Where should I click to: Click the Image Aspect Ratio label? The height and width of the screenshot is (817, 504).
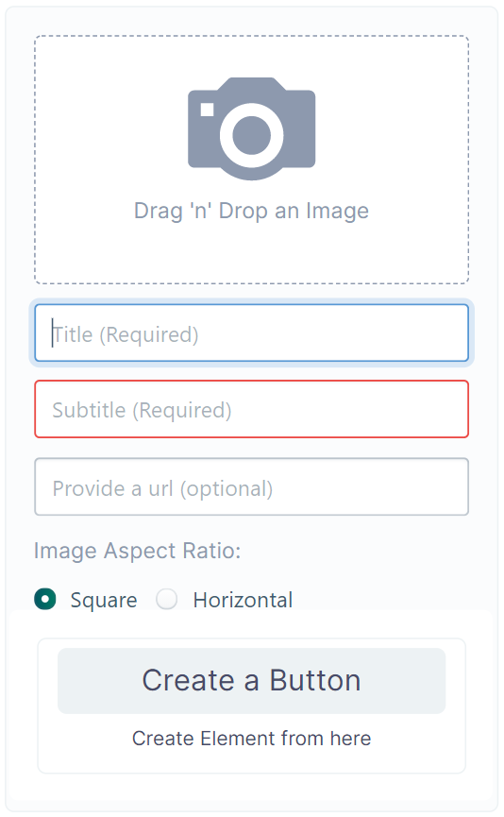point(138,551)
